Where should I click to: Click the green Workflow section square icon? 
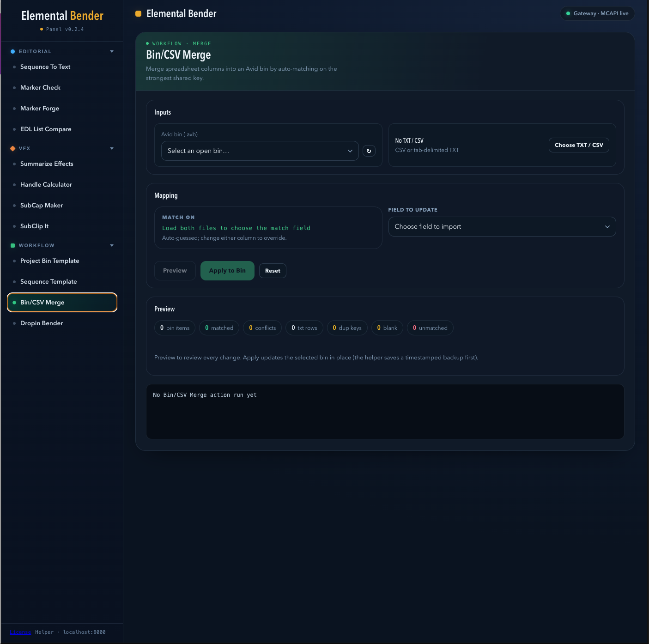pos(13,246)
